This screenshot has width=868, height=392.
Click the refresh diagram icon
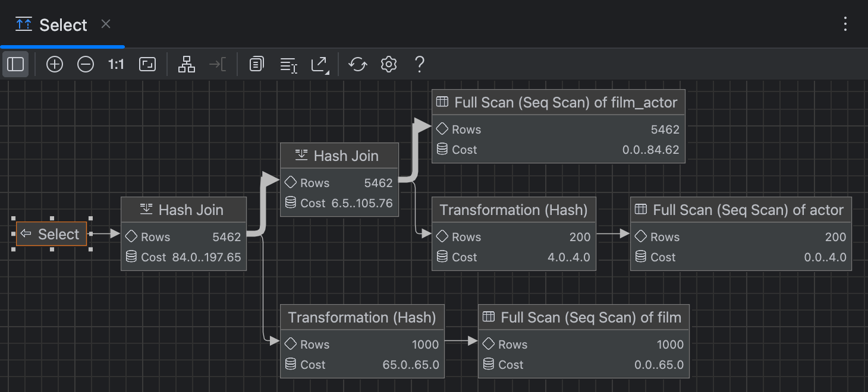[x=357, y=64]
